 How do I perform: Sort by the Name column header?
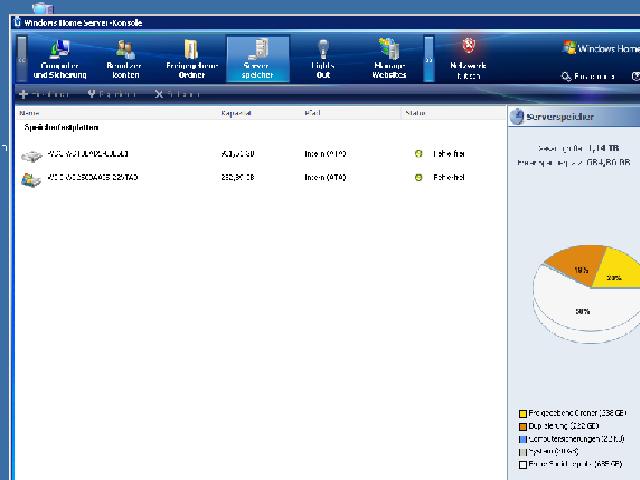tap(29, 113)
